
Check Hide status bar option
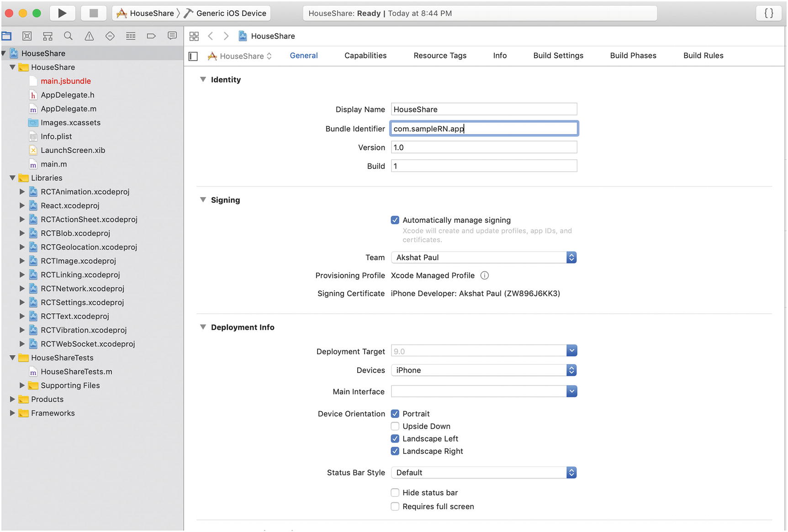[395, 493]
